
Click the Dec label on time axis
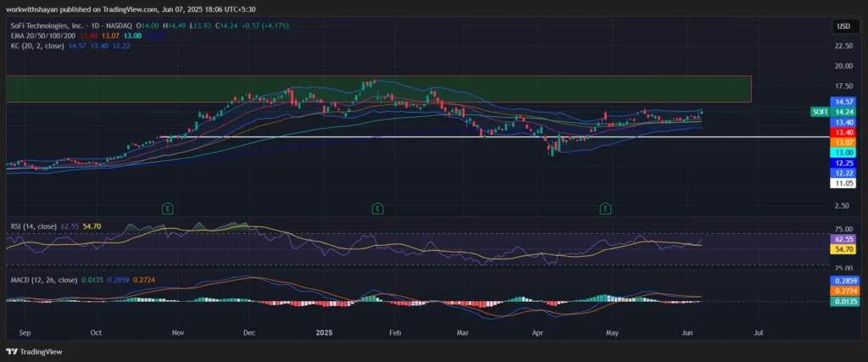point(249,333)
